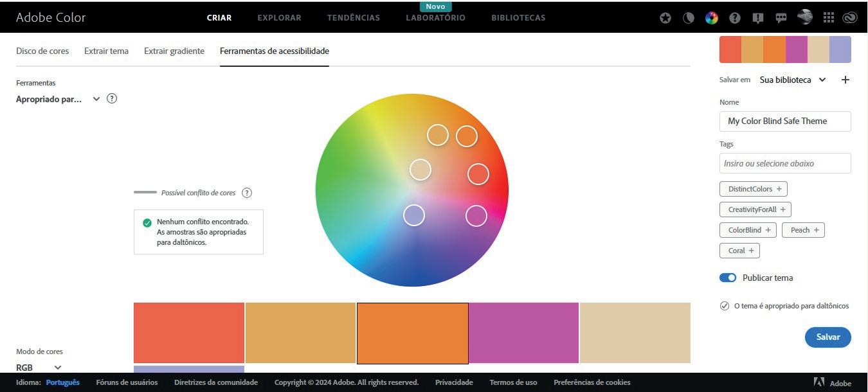Open the Adobe apps grid icon
Image resolution: width=868 pixels, height=392 pixels.
(829, 18)
